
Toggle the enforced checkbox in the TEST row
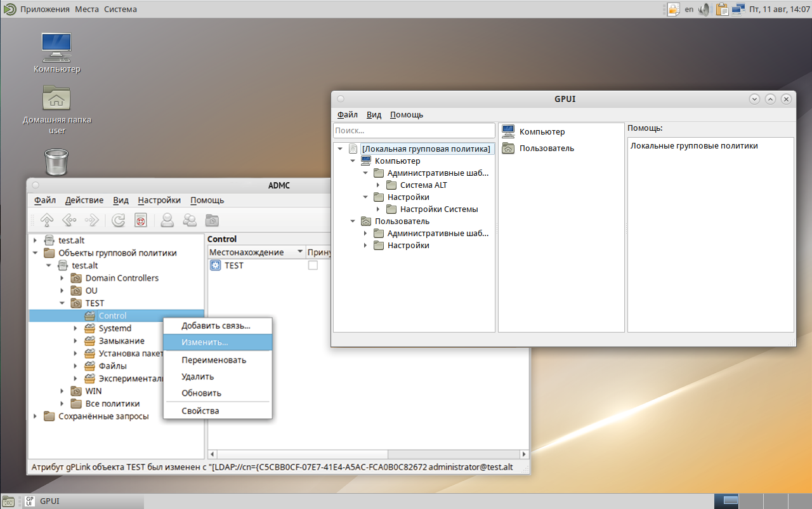coord(313,265)
